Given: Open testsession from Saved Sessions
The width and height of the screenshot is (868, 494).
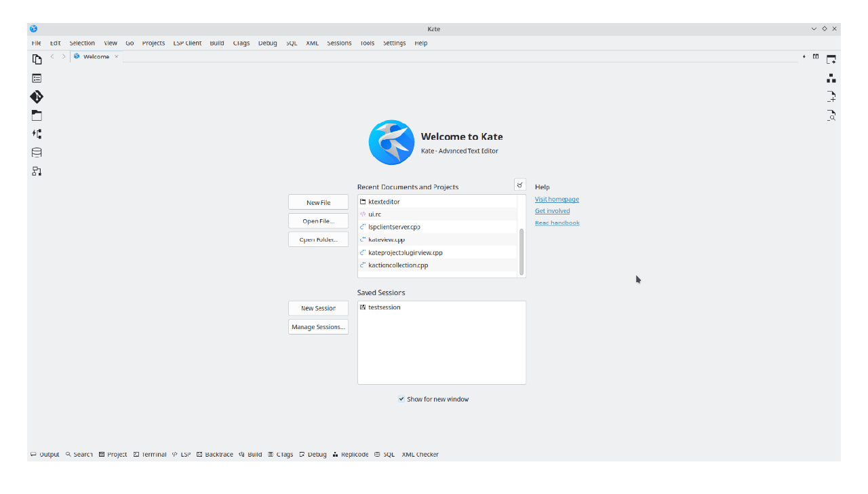Looking at the screenshot, I should 384,307.
